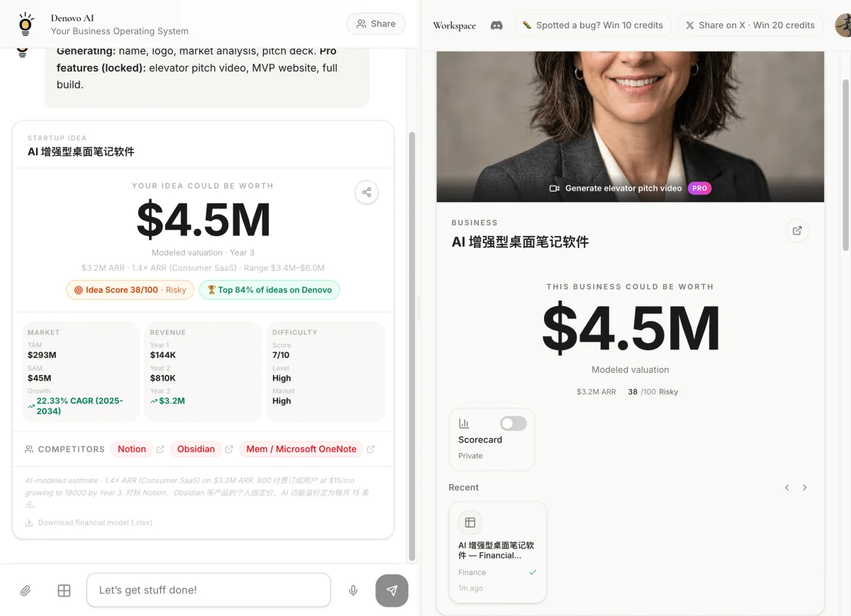
Task: Toggle the Scorecard private switch
Action: tap(513, 423)
